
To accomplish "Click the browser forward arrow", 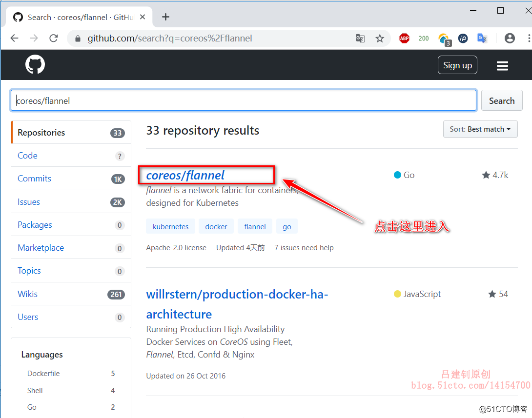I will (x=34, y=39).
